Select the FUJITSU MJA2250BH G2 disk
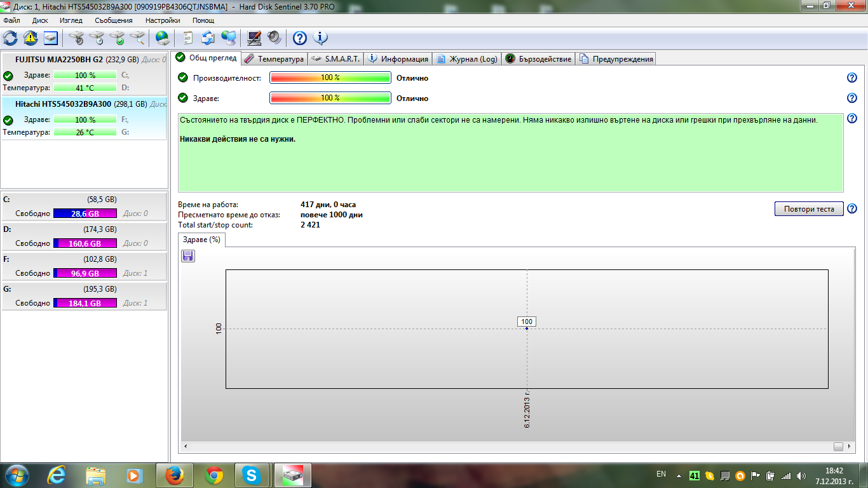Screen dimensions: 868x488 (x=84, y=73)
